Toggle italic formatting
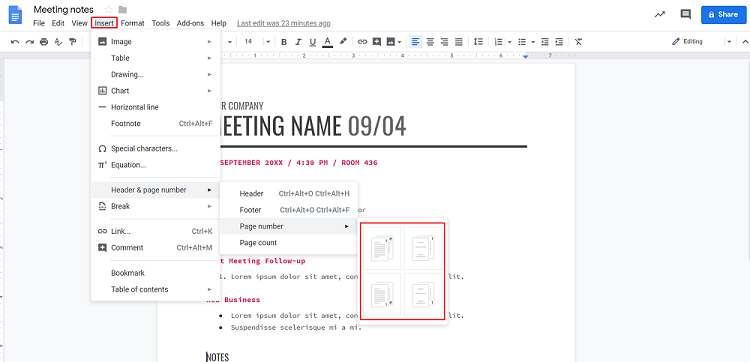The image size is (750, 362). 298,42
